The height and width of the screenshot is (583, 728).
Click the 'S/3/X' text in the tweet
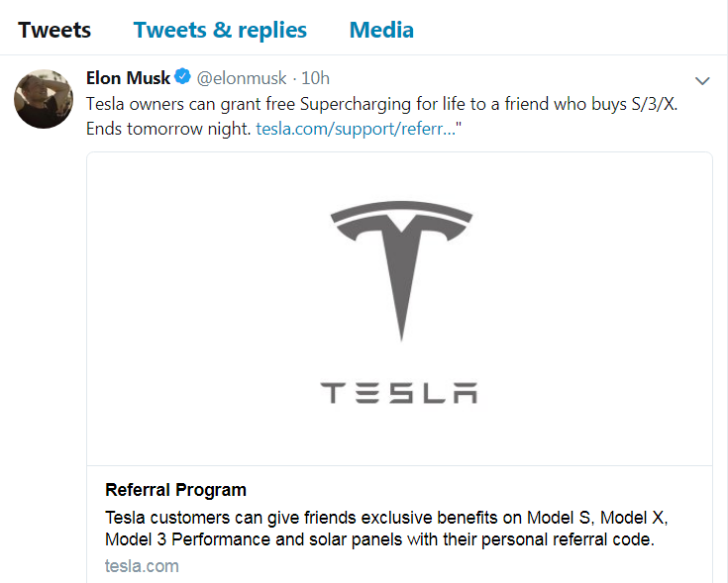tap(655, 104)
